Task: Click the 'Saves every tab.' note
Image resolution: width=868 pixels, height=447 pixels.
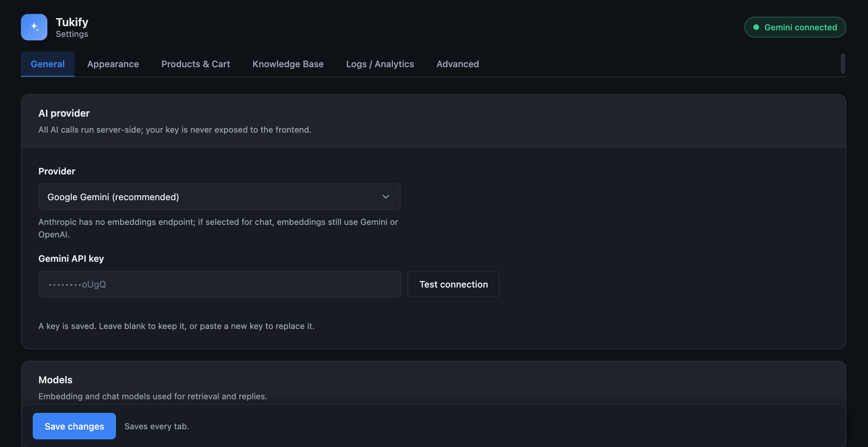Action: click(157, 426)
